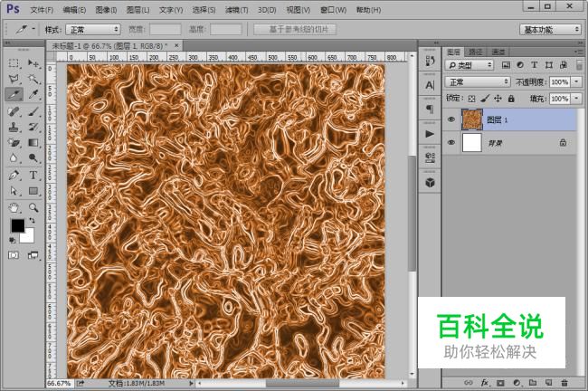This screenshot has width=588, height=391.
Task: Select the Blur tool
Action: pyautogui.click(x=14, y=158)
